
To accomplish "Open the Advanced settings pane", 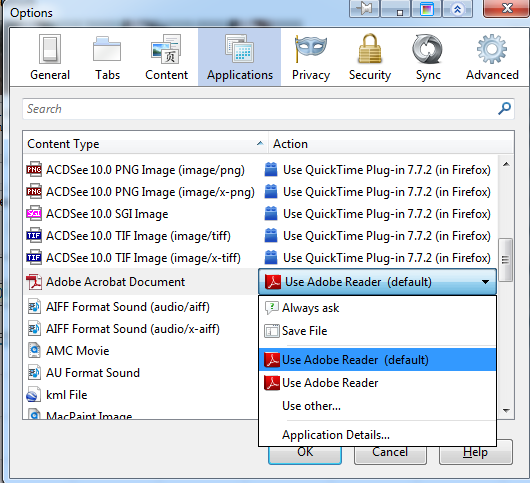I will (492, 57).
